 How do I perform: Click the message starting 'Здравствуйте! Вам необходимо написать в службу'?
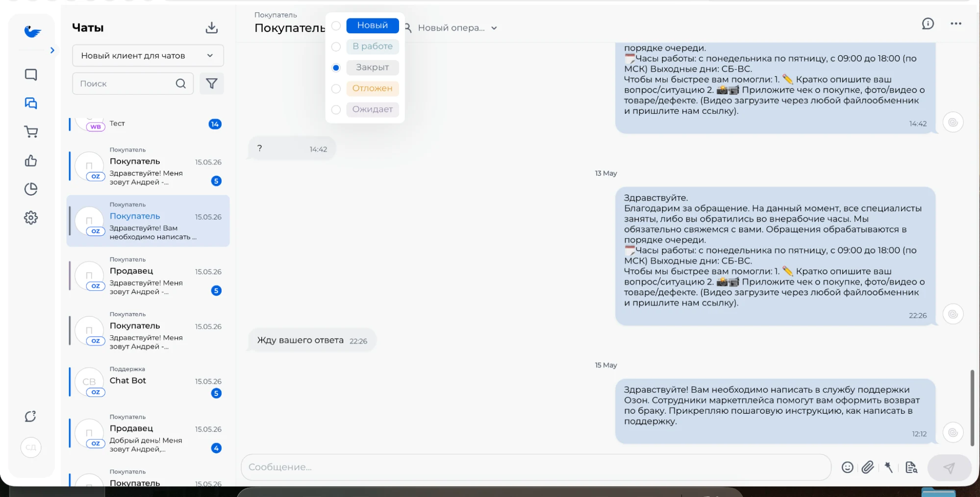(775, 411)
